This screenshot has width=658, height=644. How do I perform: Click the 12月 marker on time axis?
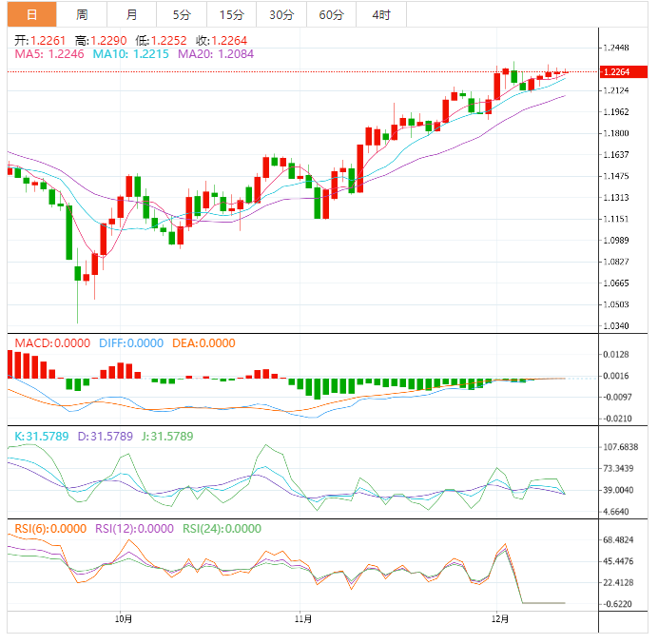pos(497,618)
